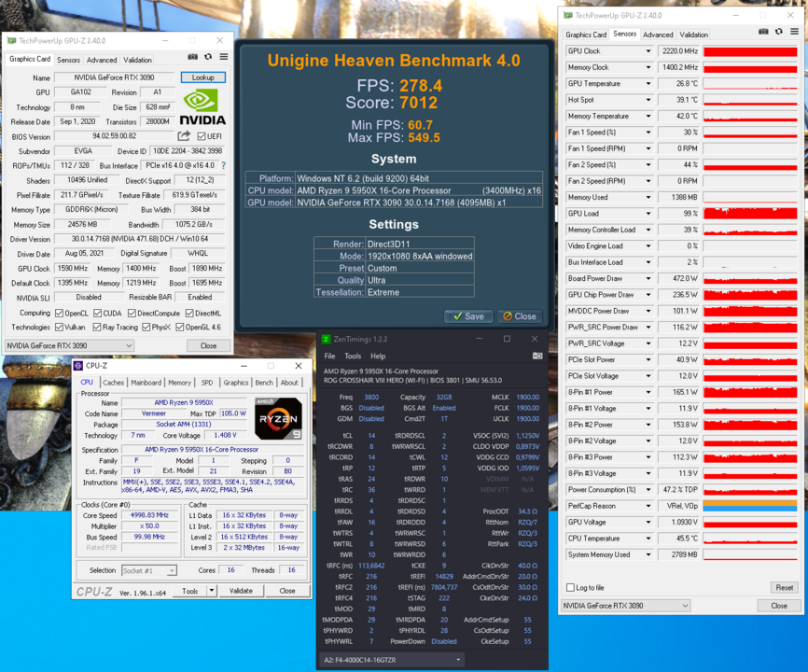Open the Bench tab in CPU-Z

tap(264, 383)
